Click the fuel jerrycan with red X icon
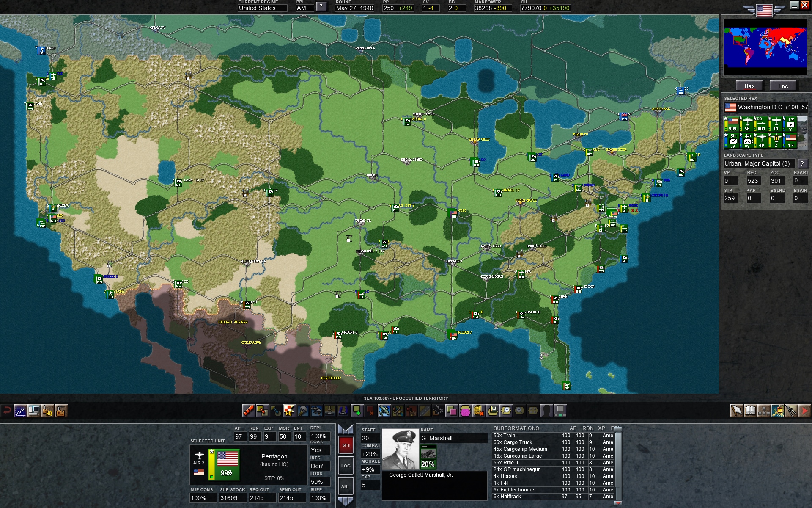The image size is (812, 508). (x=479, y=411)
